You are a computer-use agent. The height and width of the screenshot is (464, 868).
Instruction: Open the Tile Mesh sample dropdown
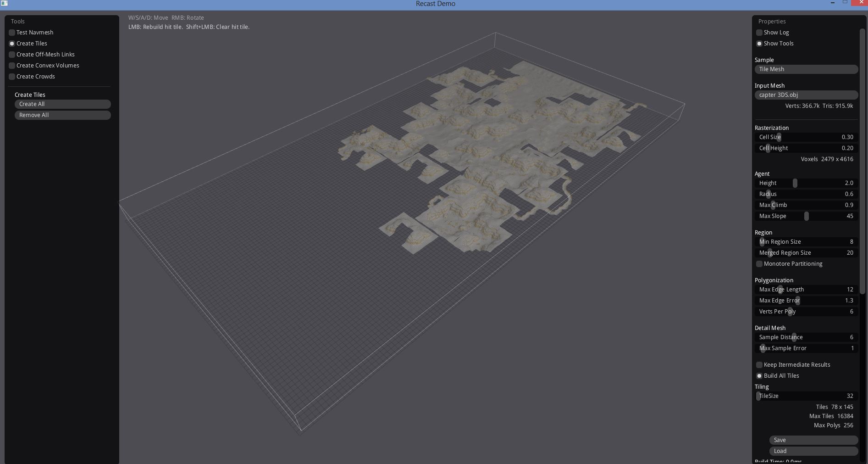(806, 69)
